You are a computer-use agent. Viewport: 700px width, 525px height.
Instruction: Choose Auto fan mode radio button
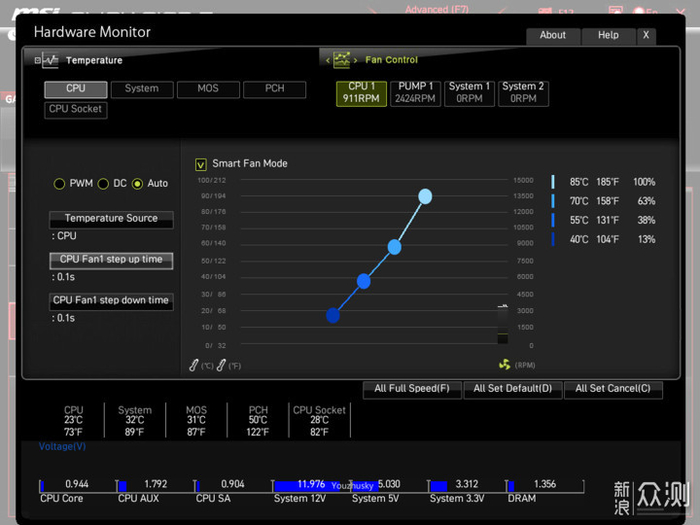tap(138, 184)
